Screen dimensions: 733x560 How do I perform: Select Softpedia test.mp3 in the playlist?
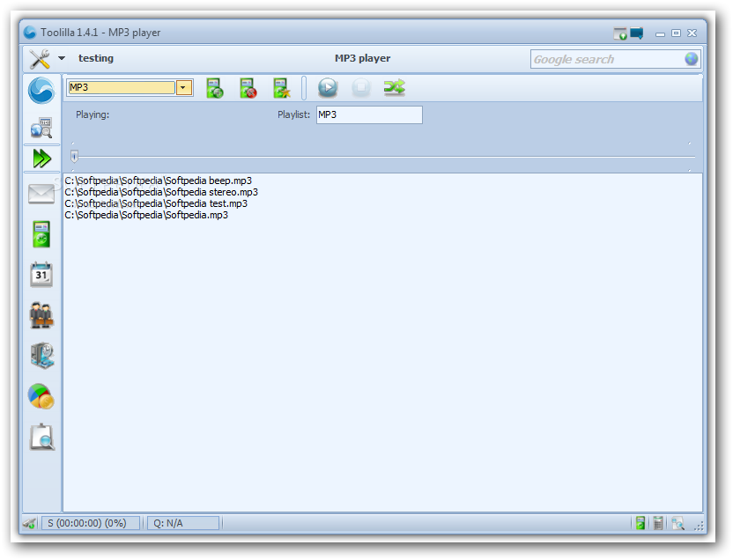(156, 203)
